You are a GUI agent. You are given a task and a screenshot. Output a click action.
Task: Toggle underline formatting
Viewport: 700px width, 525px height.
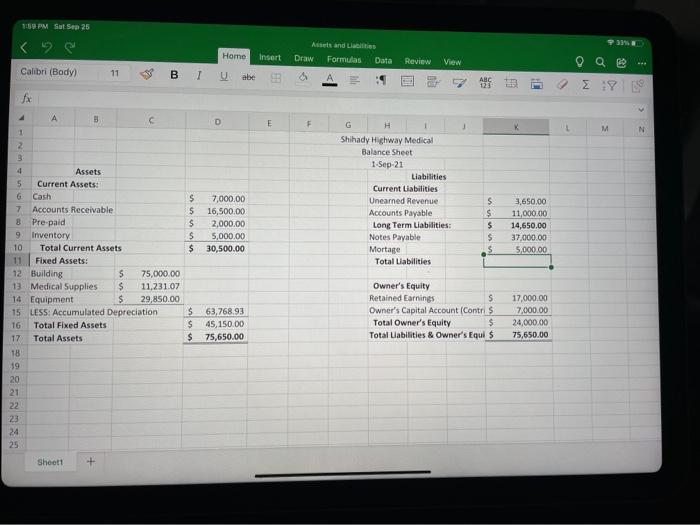pyautogui.click(x=224, y=76)
